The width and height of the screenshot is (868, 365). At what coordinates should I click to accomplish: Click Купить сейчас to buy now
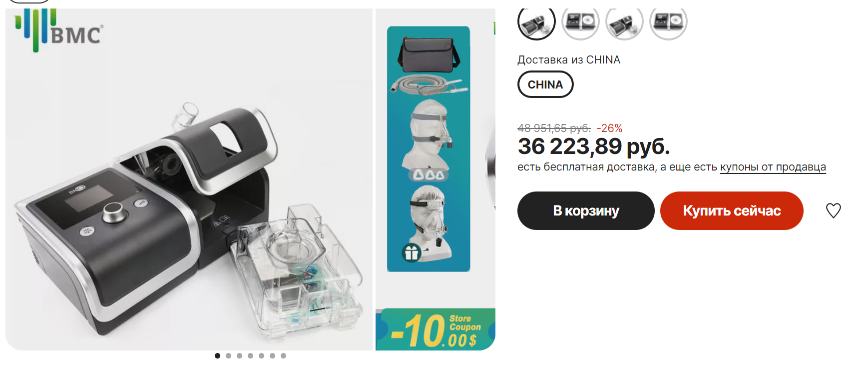pyautogui.click(x=732, y=210)
